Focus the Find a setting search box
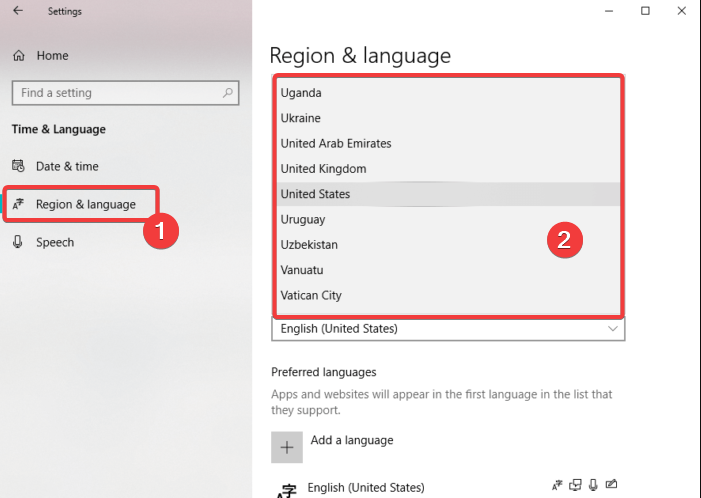The width and height of the screenshot is (701, 498). point(126,93)
